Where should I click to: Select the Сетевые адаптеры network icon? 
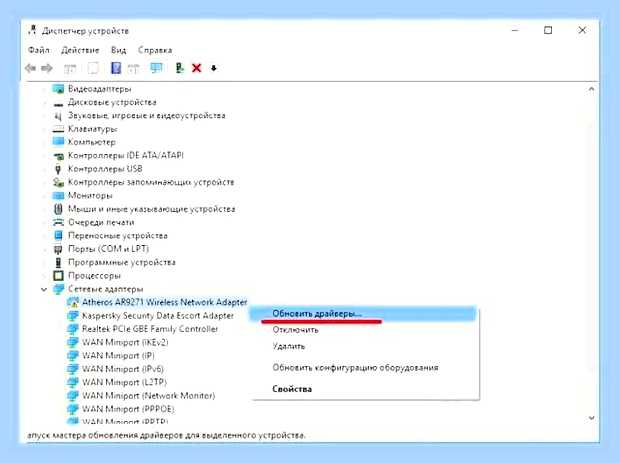58,289
